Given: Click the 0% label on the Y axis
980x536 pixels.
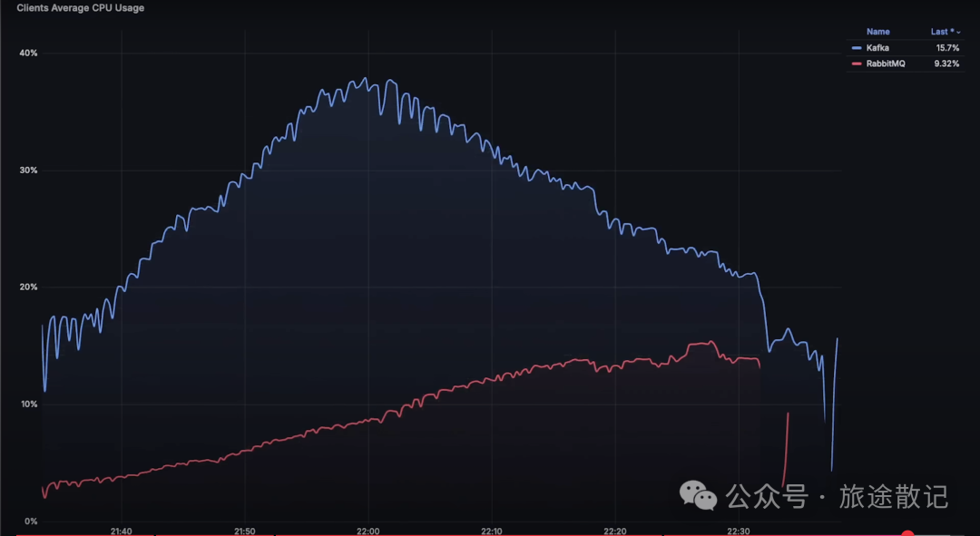Looking at the screenshot, I should tap(31, 521).
